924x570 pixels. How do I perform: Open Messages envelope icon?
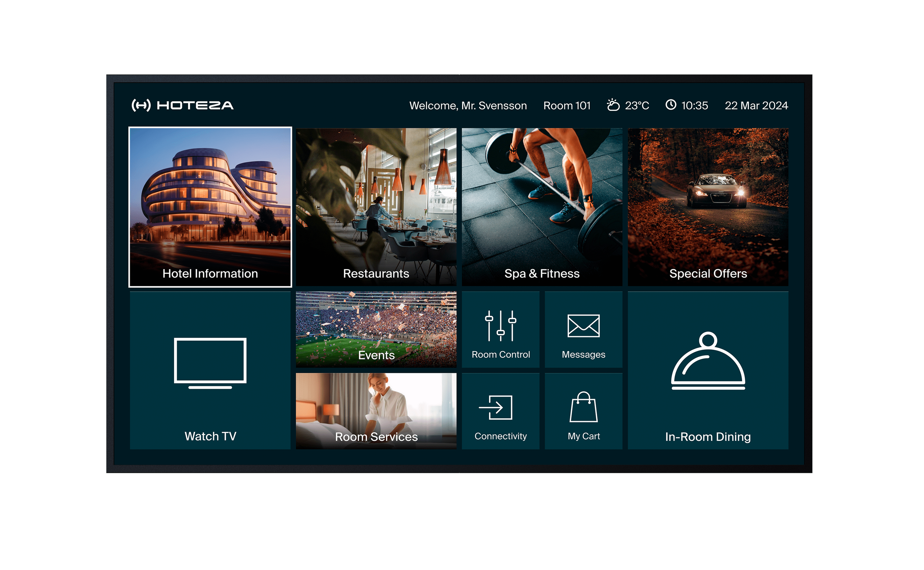pyautogui.click(x=584, y=326)
